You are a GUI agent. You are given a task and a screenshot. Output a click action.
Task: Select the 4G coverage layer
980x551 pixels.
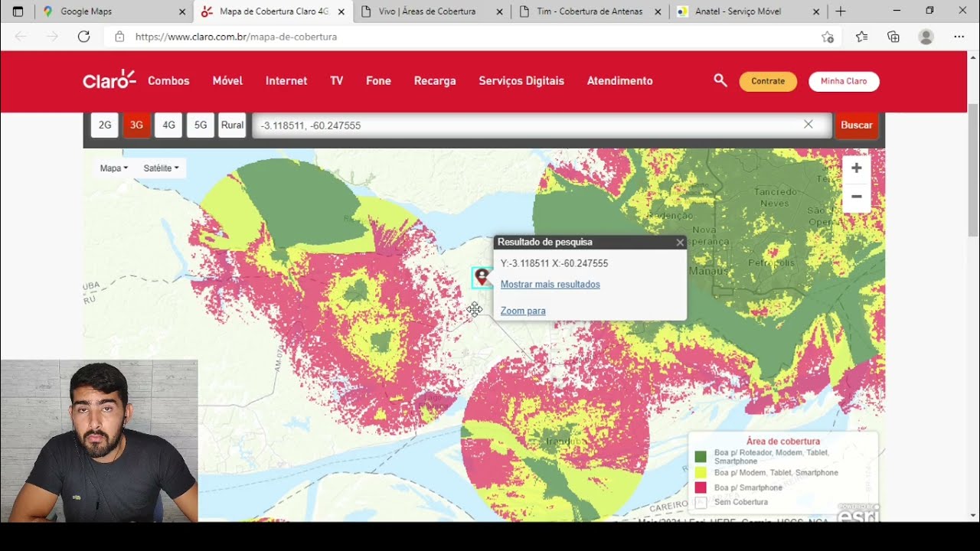(168, 125)
